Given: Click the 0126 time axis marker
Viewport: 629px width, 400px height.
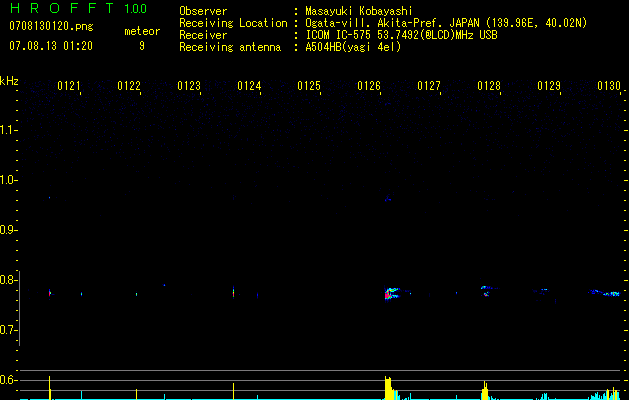Looking at the screenshot, I should coord(369,86).
